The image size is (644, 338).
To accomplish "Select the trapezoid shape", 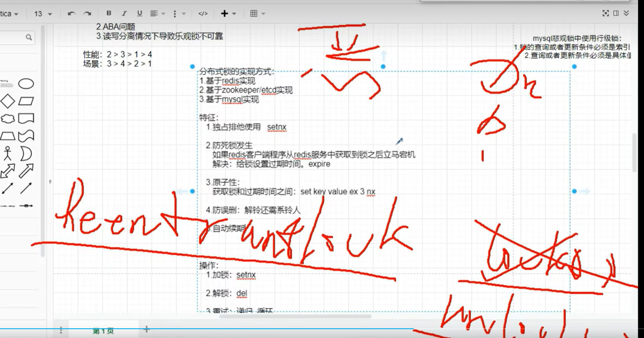I will (x=8, y=136).
